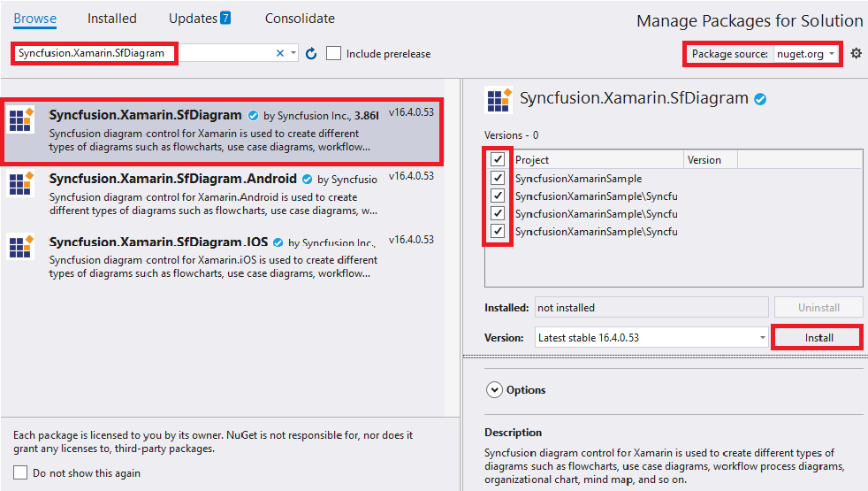Screen dimensions: 868x491
Task: Click the verified badge beside details panel title
Action: (x=759, y=99)
